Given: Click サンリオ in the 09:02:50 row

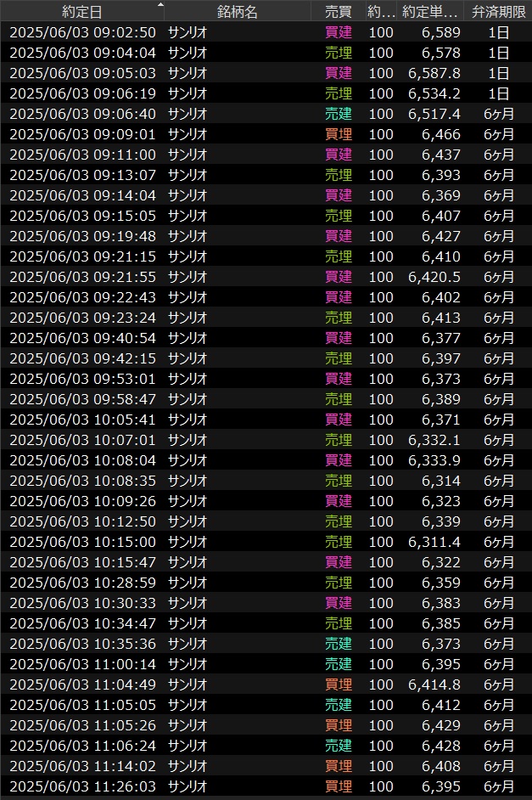Looking at the screenshot, I should point(188,32).
